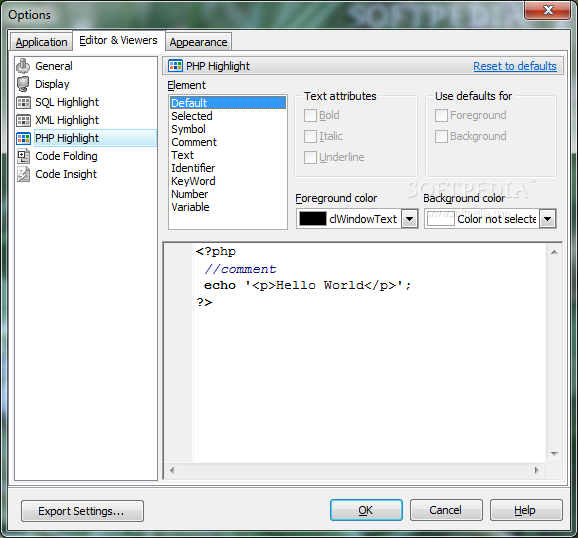Click the //comment line in preview

tap(240, 269)
